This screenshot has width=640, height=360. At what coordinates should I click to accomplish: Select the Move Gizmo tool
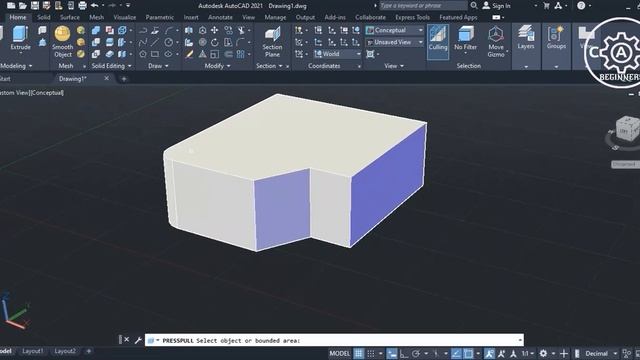(x=496, y=42)
